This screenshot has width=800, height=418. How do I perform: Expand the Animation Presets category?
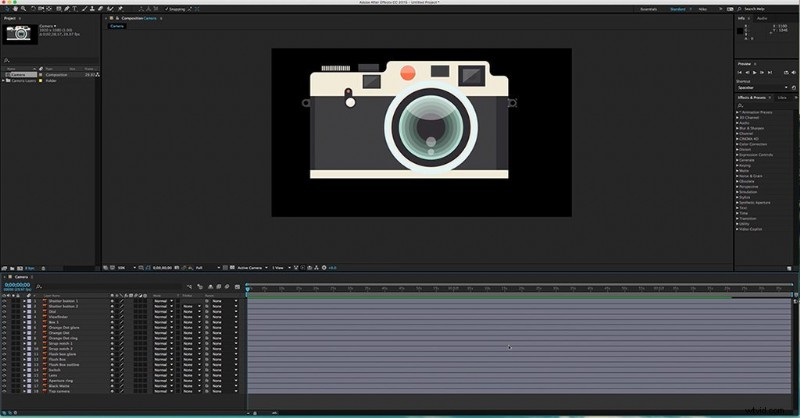[737, 112]
